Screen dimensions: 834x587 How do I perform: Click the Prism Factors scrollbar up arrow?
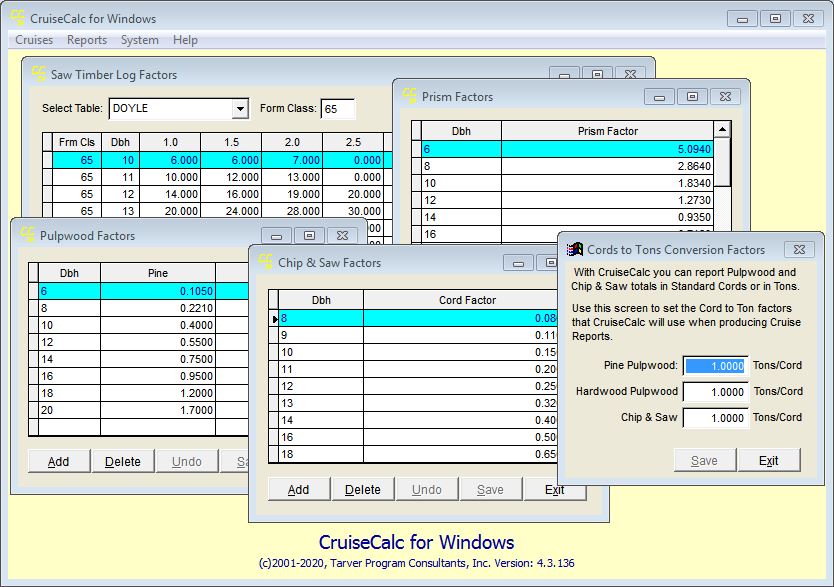click(722, 129)
